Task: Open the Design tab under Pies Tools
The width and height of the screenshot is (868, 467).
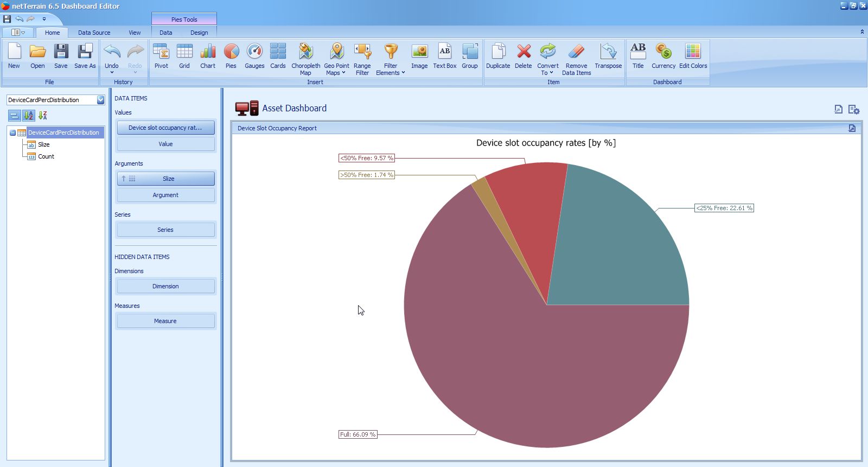Action: tap(199, 33)
